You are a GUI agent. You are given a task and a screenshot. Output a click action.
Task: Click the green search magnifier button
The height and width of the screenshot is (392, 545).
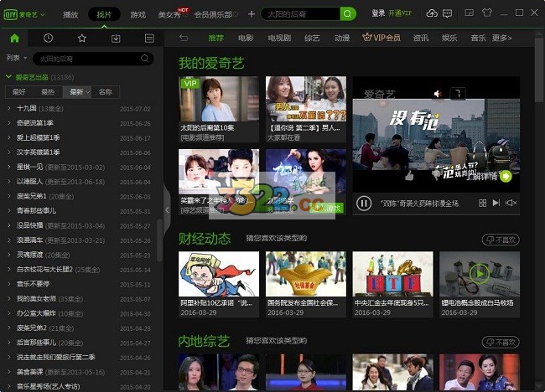[347, 14]
